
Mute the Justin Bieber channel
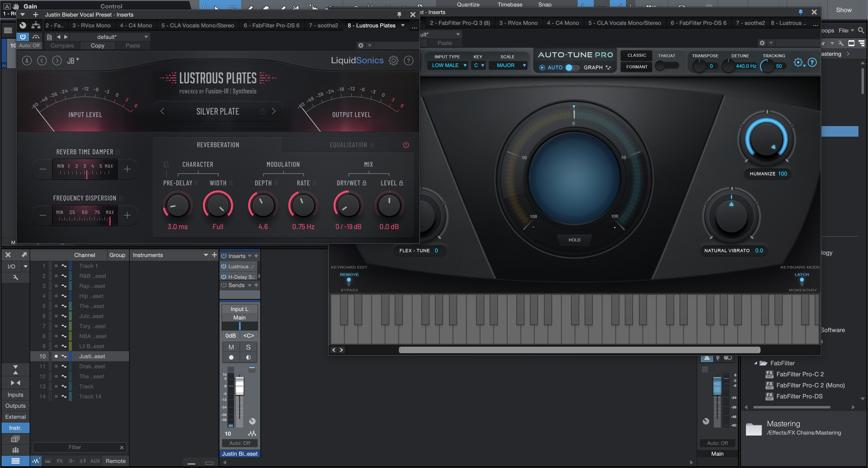click(231, 347)
